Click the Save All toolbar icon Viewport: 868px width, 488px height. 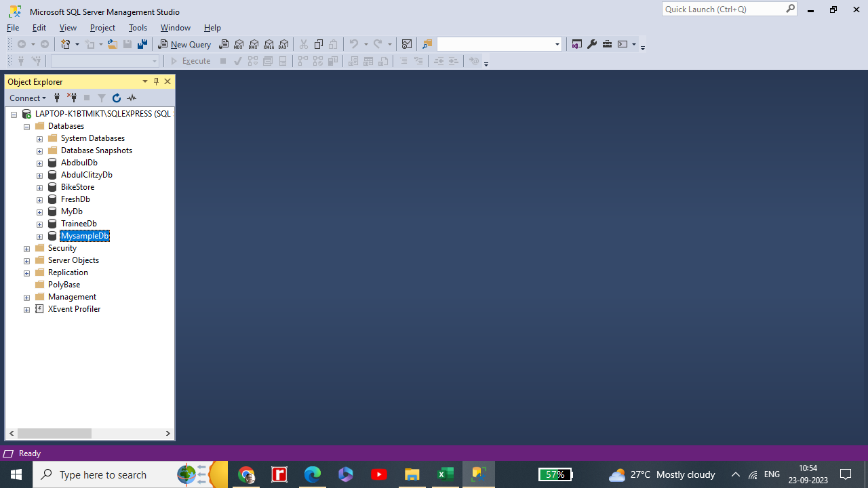pyautogui.click(x=142, y=44)
